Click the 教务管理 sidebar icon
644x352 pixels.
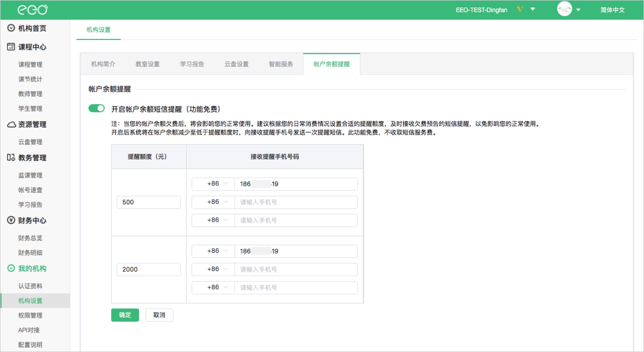pos(11,158)
